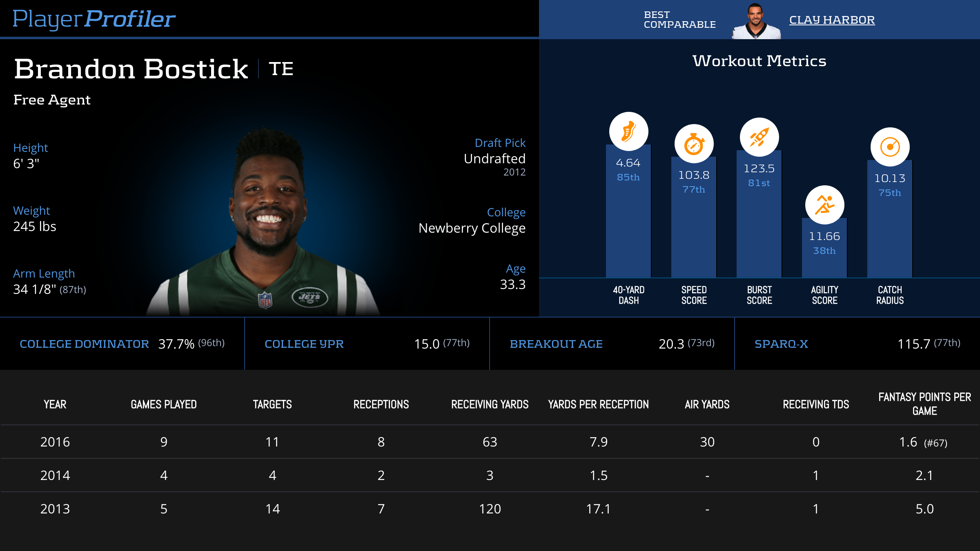This screenshot has height=551, width=980.
Task: Click the Agility Score runner icon
Action: [824, 205]
